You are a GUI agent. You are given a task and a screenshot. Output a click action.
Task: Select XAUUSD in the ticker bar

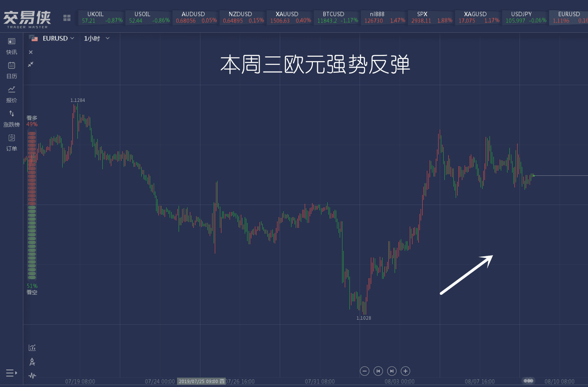tap(290, 18)
